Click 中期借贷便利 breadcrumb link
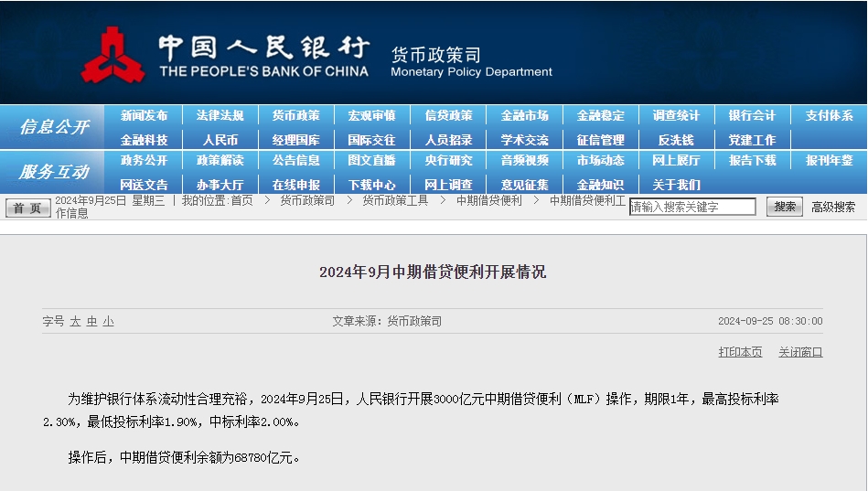 pos(488,200)
